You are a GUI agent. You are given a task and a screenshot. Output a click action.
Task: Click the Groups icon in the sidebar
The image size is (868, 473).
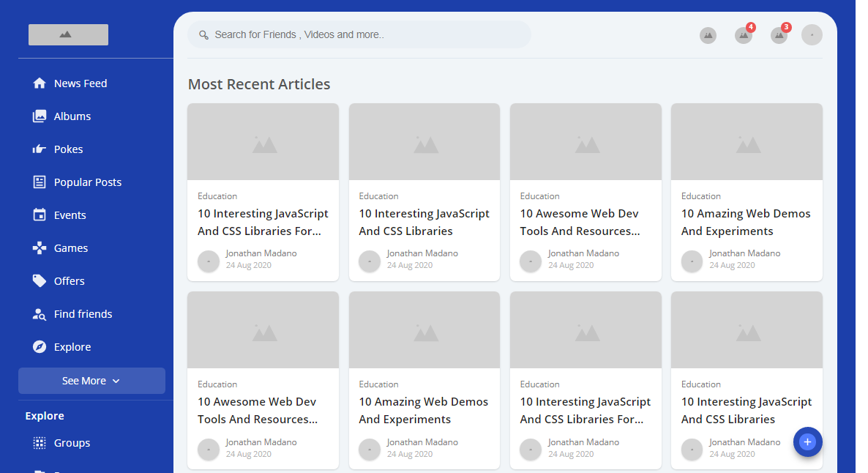40,443
